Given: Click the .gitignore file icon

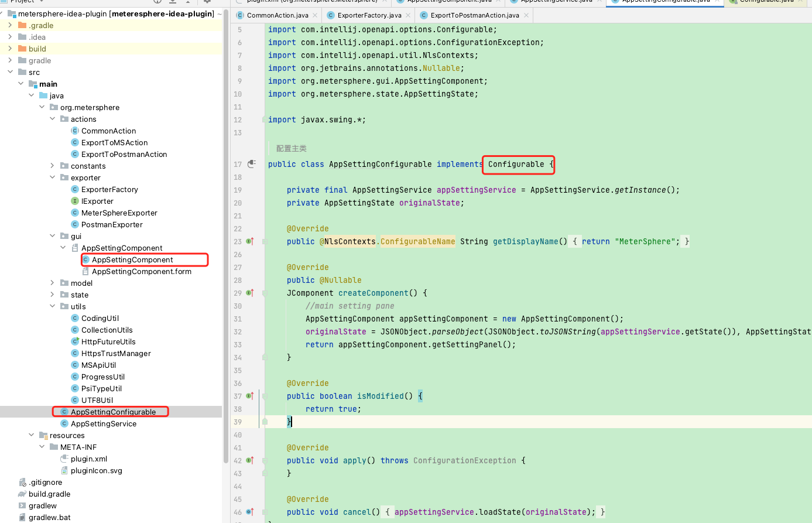Looking at the screenshot, I should [22, 482].
